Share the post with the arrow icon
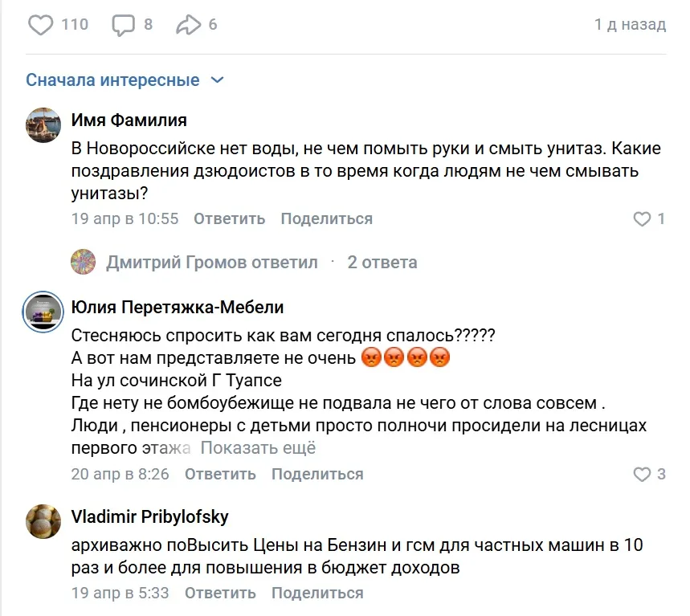The image size is (690, 616). coord(188,25)
